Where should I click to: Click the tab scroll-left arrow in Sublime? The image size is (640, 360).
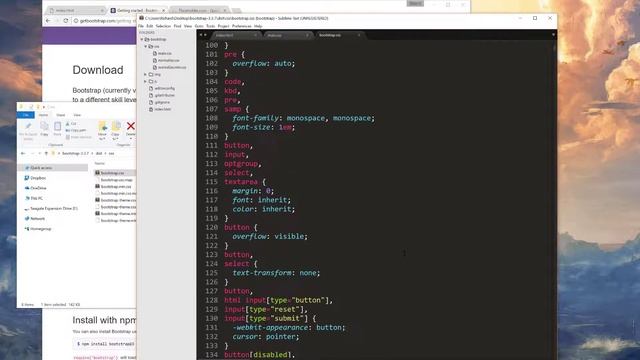click(x=201, y=35)
